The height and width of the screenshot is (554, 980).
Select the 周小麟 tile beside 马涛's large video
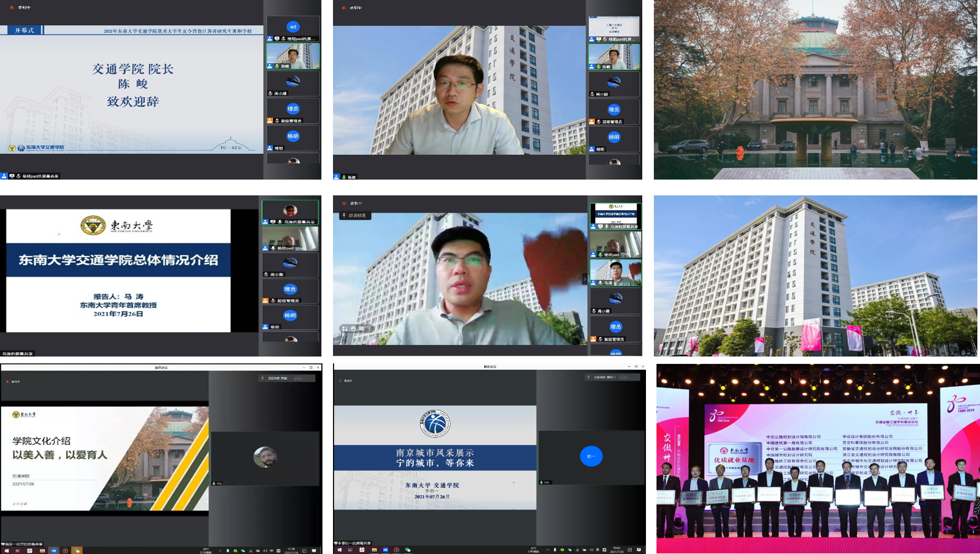pyautogui.click(x=615, y=301)
